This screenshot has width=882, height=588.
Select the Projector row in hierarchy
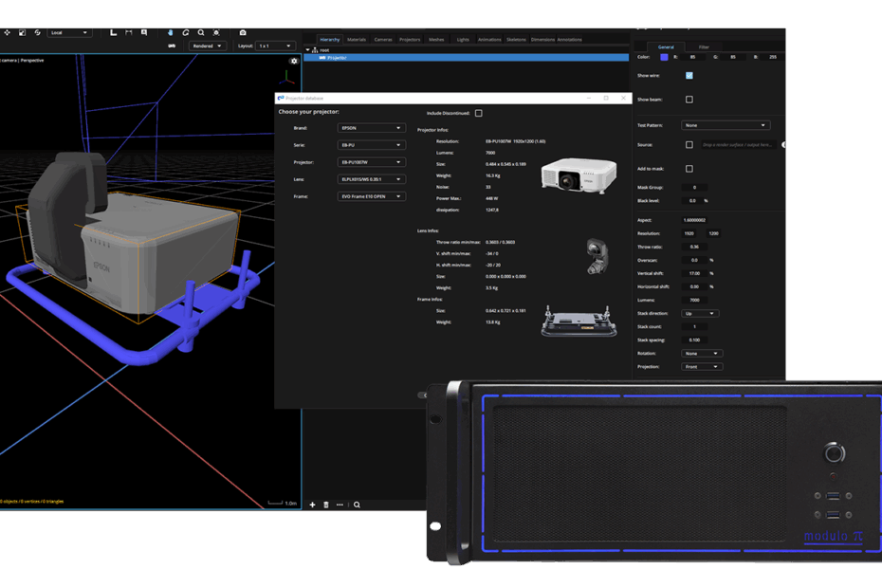(x=467, y=58)
